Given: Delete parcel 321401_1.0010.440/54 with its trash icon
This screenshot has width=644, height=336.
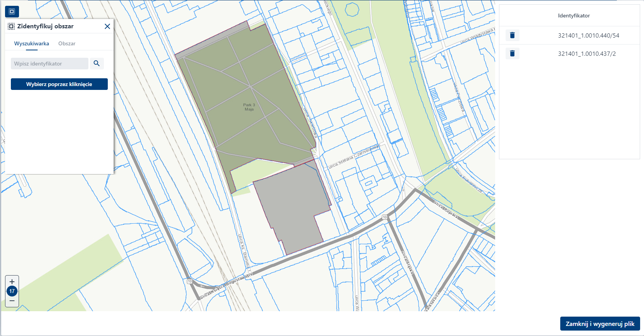Looking at the screenshot, I should click(512, 35).
